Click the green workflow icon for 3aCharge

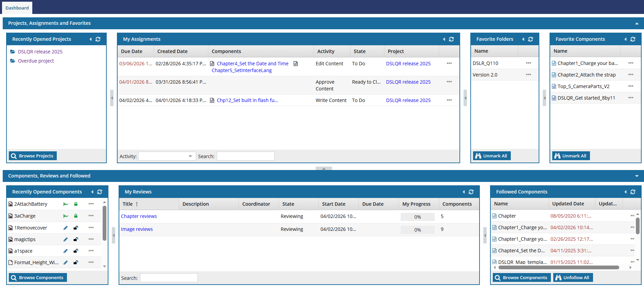66,216
